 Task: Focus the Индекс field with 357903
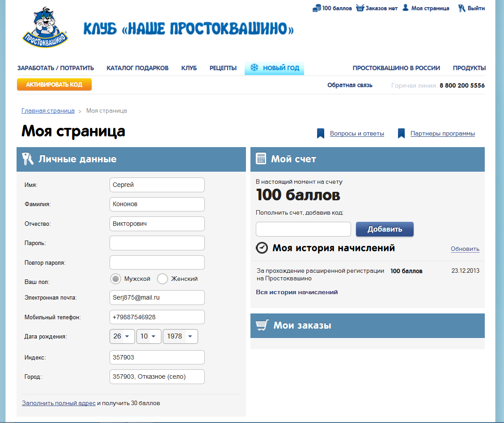point(157,357)
